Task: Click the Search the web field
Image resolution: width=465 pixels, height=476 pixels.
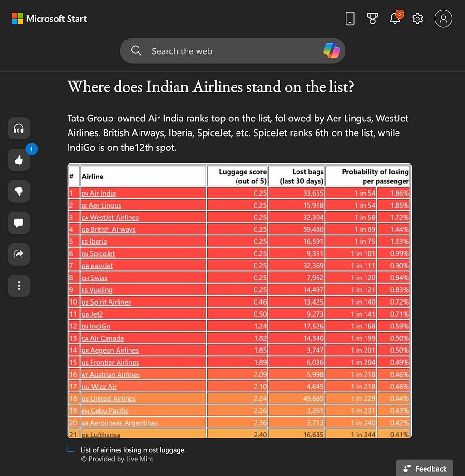Action: [x=232, y=51]
